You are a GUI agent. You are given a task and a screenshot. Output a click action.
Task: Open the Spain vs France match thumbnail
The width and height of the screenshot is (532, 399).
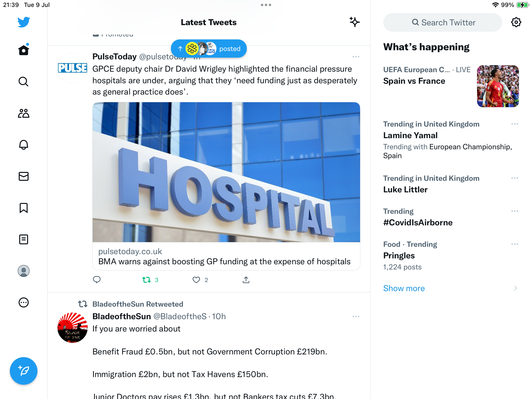tap(498, 86)
